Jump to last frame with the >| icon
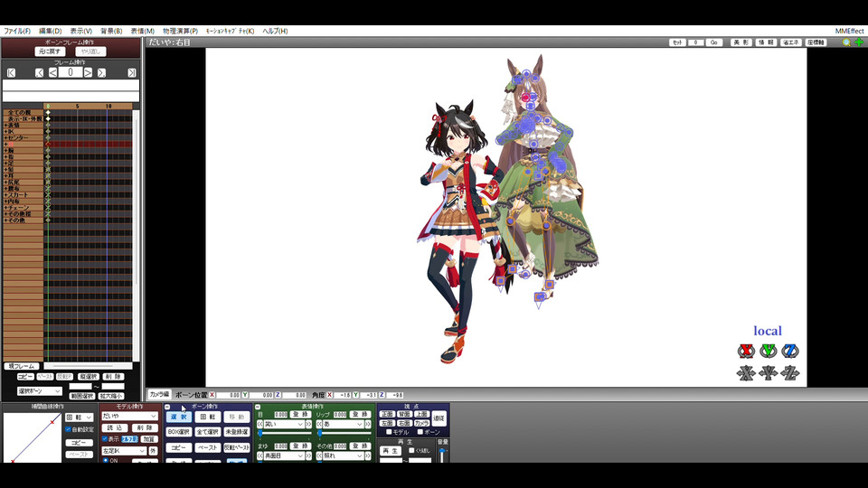 point(132,72)
